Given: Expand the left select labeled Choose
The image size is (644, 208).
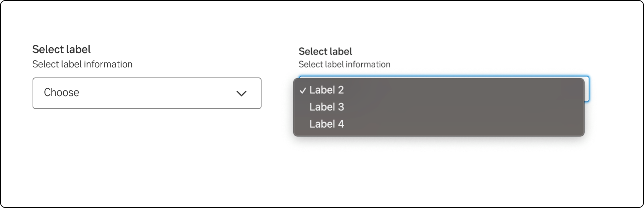Looking at the screenshot, I should click(x=147, y=94).
